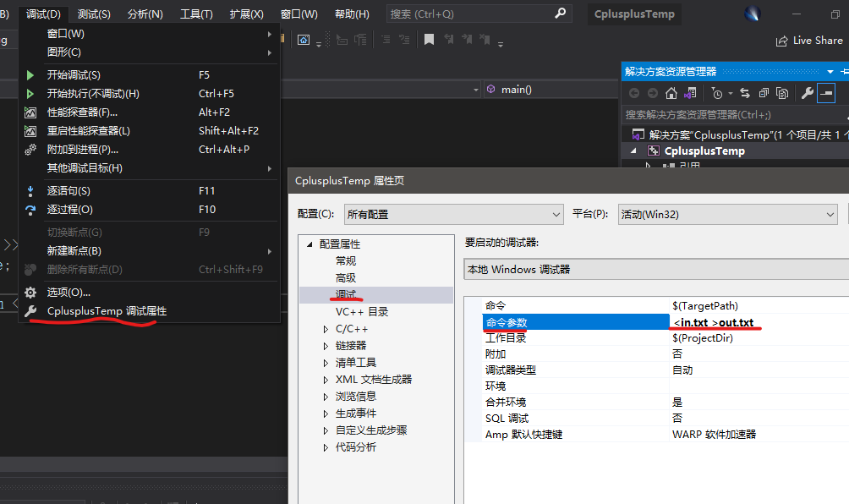Viewport: 849px width, 504px height.
Task: Expand the 代码分析 tree node
Action: click(326, 447)
